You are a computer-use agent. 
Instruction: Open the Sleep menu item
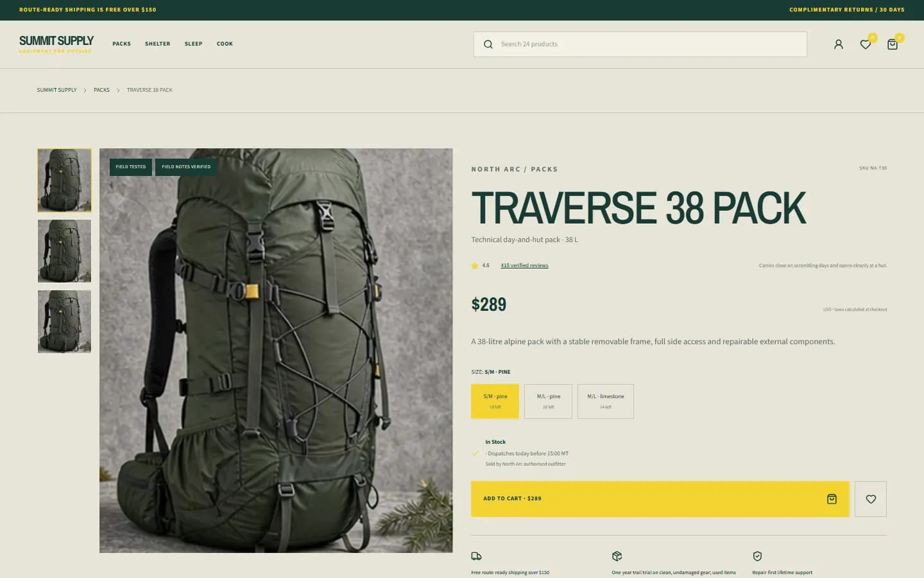point(193,44)
